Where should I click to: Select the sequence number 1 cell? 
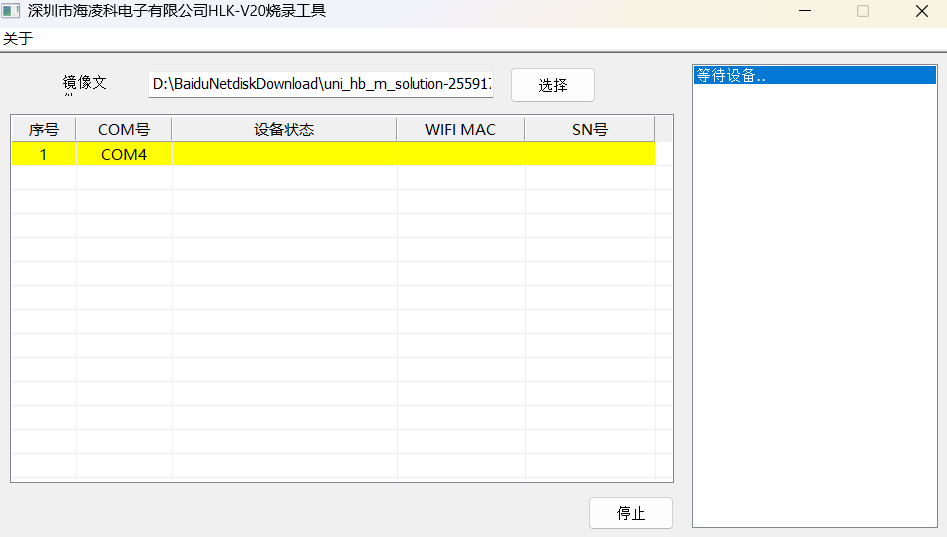click(x=43, y=155)
